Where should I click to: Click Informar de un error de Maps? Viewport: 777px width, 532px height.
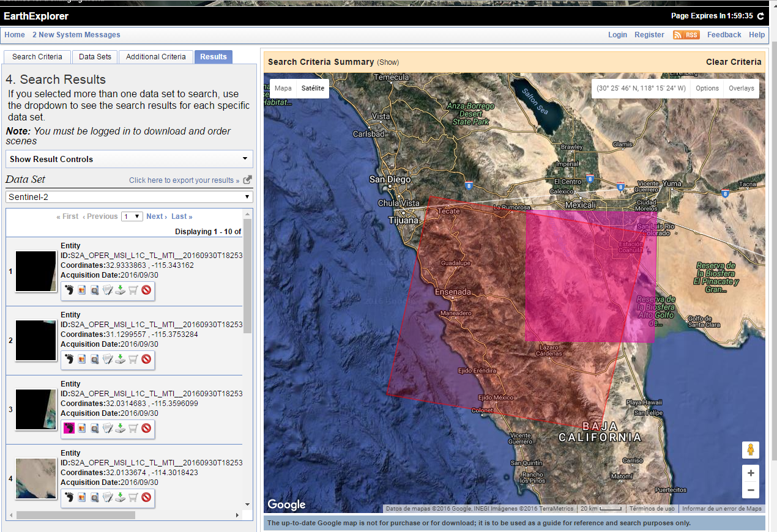coord(722,509)
